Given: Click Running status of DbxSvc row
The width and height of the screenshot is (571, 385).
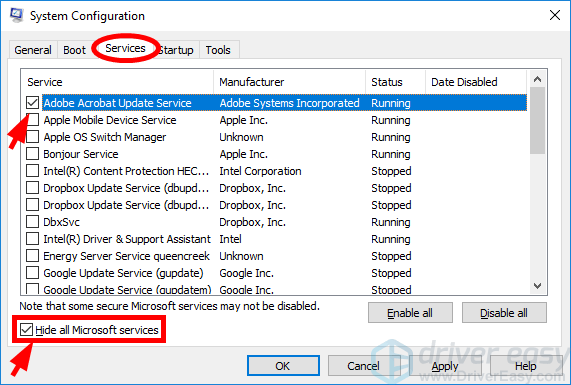Looking at the screenshot, I should tap(391, 222).
